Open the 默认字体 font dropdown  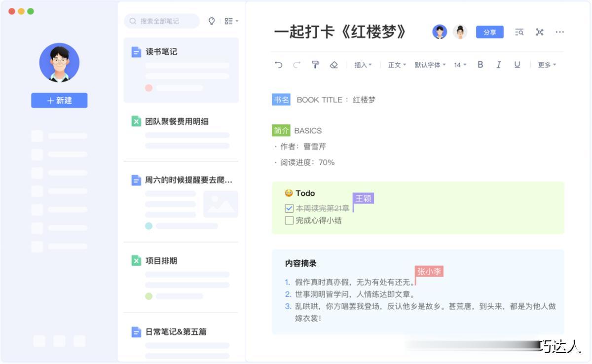pos(430,65)
